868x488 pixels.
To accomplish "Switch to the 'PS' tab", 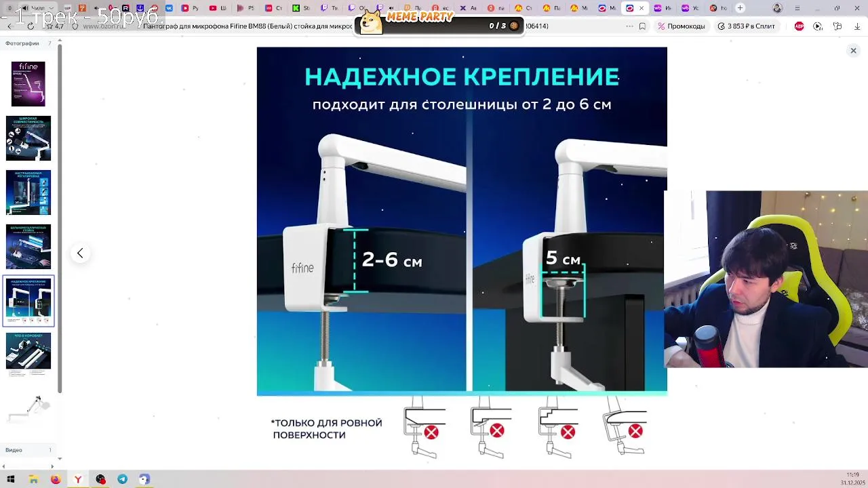I will point(245,7).
